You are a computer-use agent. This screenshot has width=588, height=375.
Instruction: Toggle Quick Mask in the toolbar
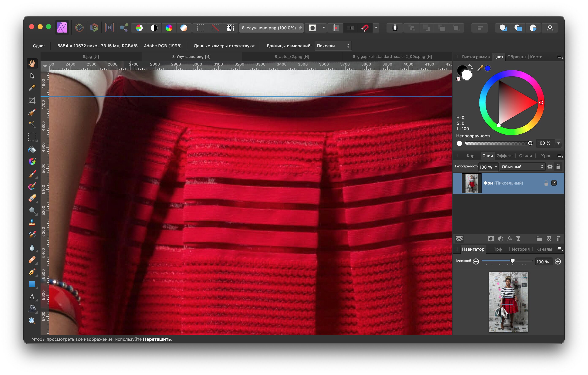pyautogui.click(x=313, y=28)
